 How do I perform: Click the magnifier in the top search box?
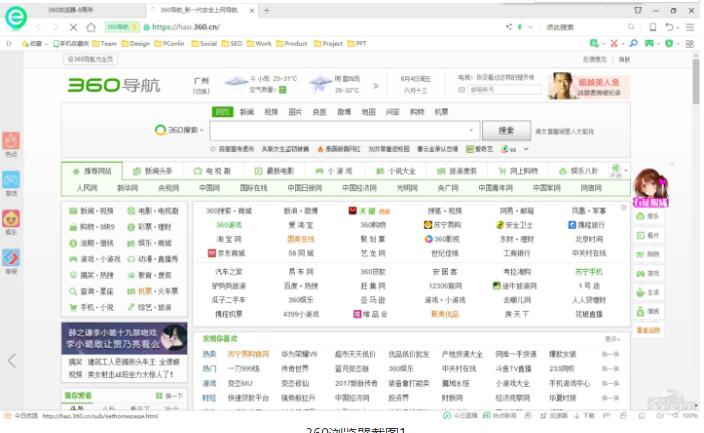coord(631,27)
